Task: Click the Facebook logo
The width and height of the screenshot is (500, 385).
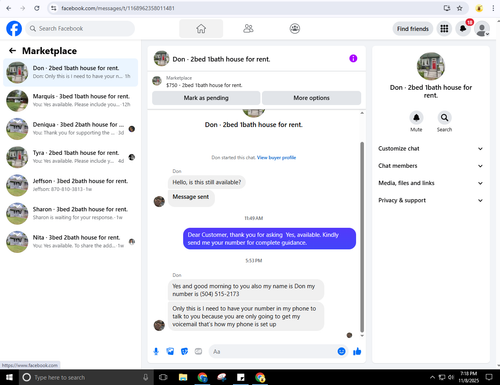Action: click(14, 29)
